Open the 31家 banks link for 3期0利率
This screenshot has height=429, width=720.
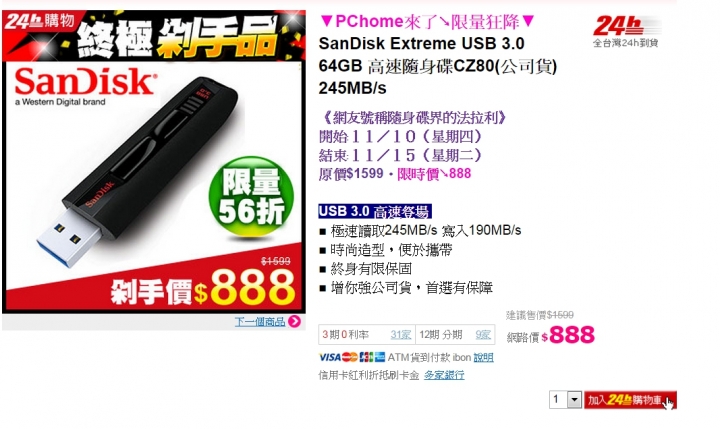[400, 334]
